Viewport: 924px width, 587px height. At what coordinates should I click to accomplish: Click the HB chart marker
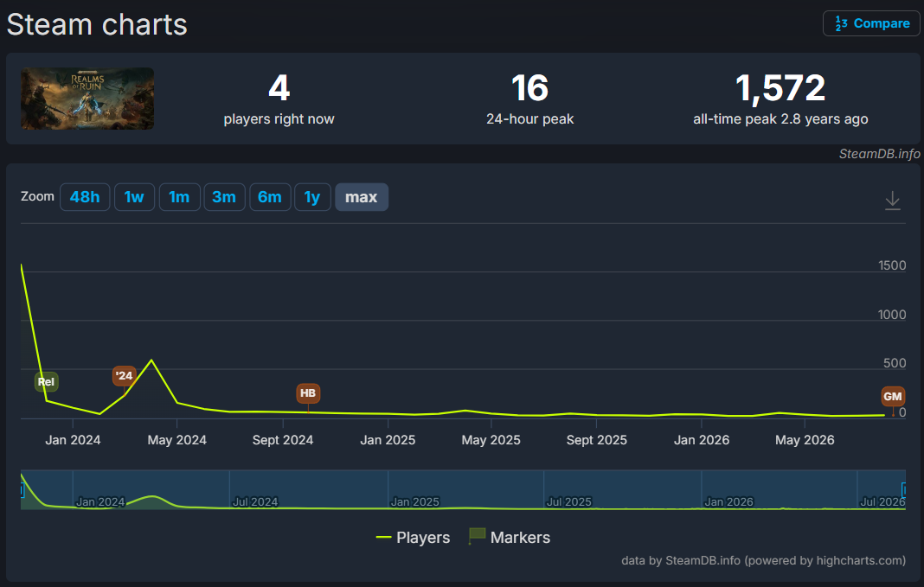(x=308, y=393)
